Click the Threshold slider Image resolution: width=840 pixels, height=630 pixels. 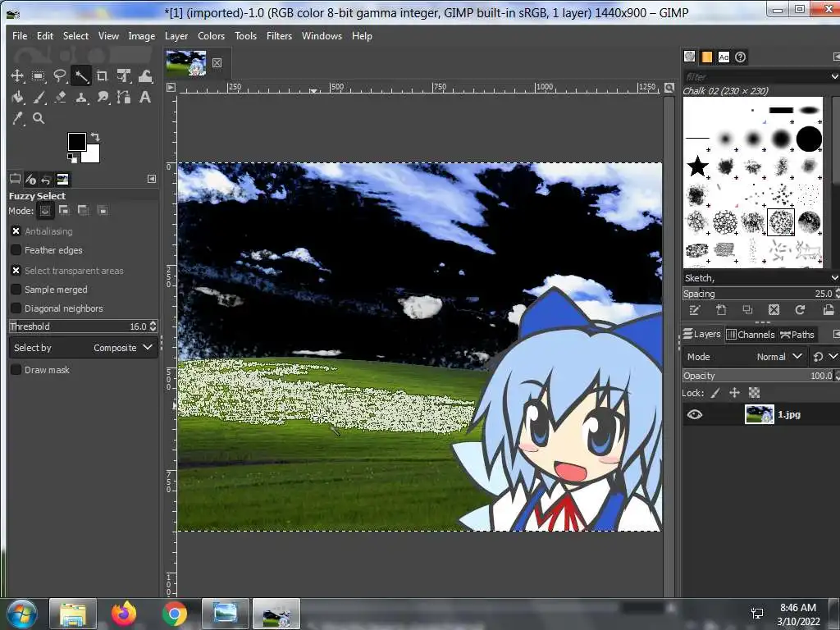pyautogui.click(x=78, y=326)
